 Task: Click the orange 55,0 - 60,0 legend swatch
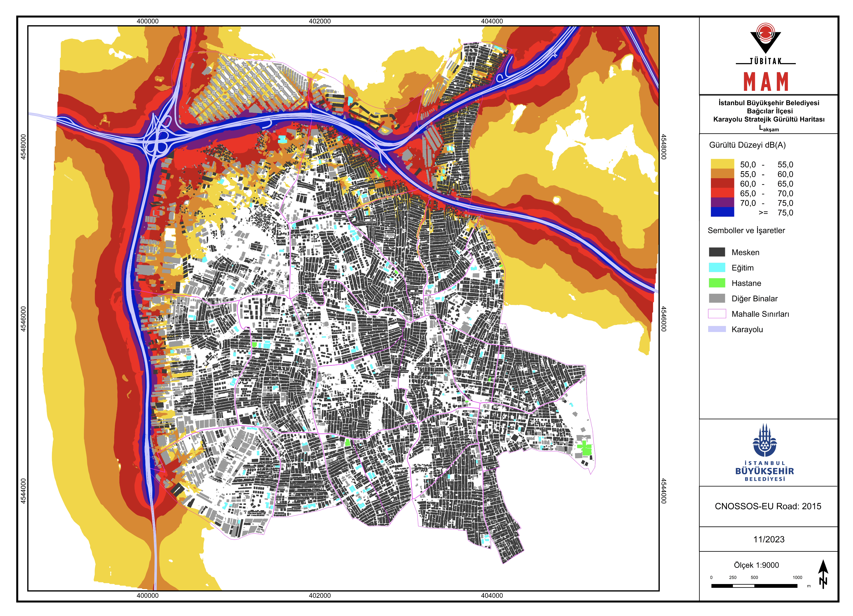pyautogui.click(x=722, y=174)
